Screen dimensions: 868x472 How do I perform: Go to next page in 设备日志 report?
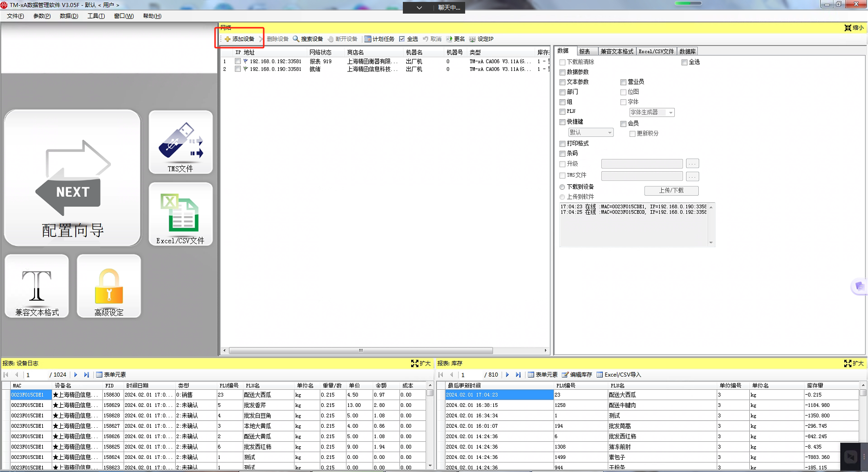pyautogui.click(x=75, y=375)
